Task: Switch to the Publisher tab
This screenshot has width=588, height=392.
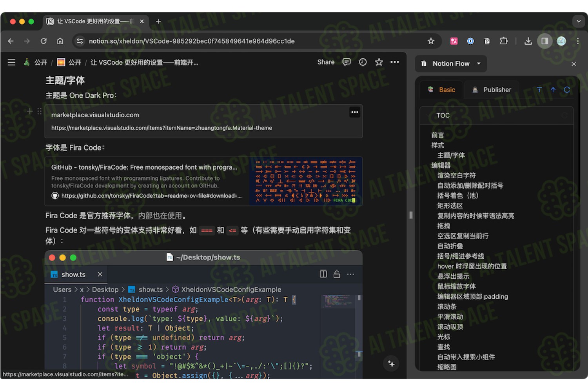Action: point(492,90)
